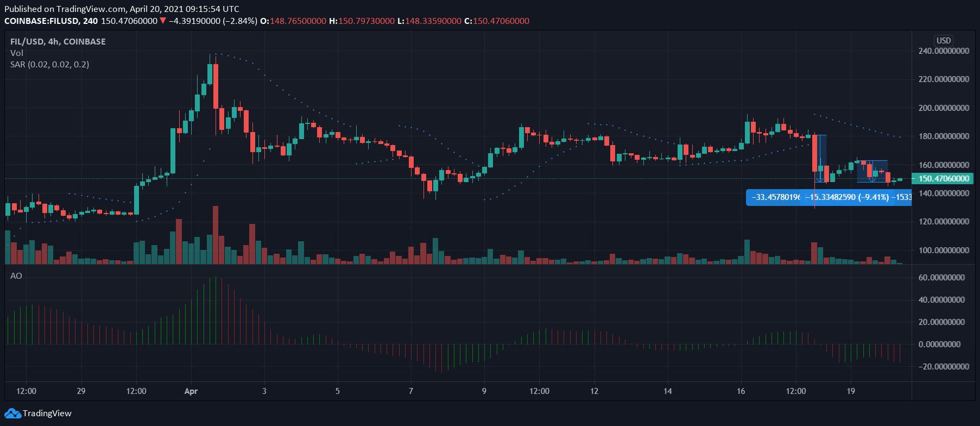Click the current price label 150.47060000

point(943,178)
